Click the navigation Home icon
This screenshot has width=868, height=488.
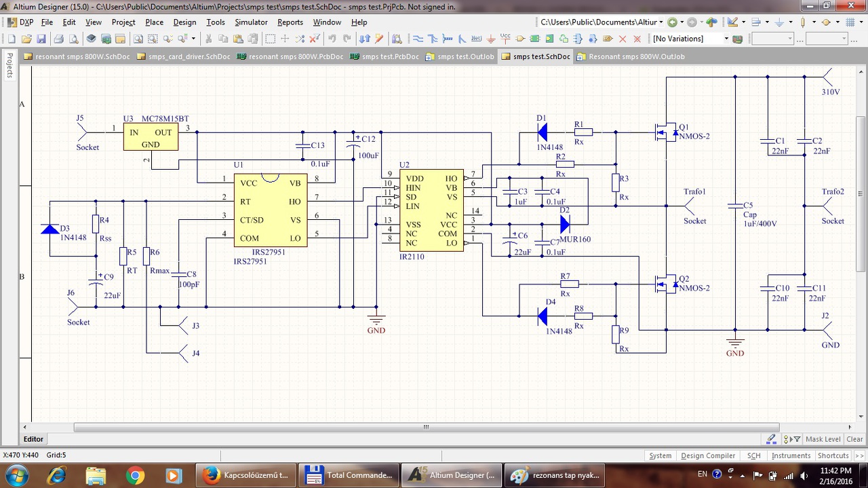point(711,22)
